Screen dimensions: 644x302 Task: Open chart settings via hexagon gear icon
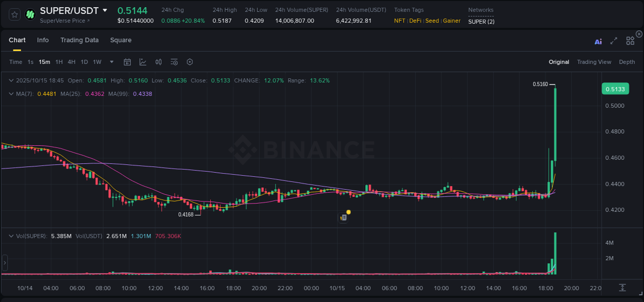click(x=190, y=62)
